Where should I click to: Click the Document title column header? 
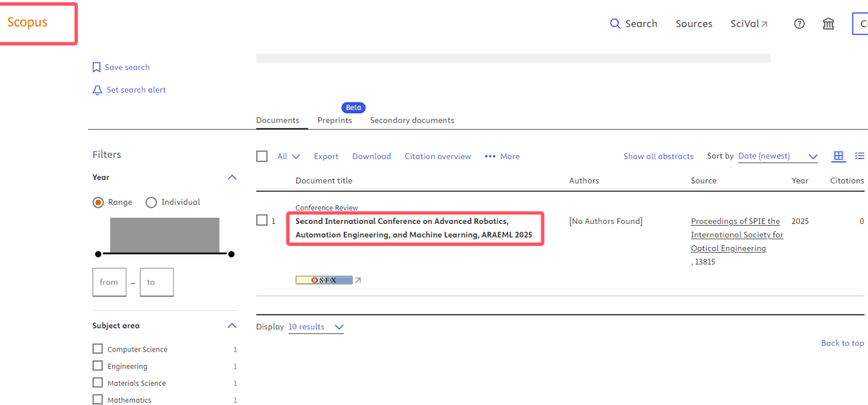(323, 181)
